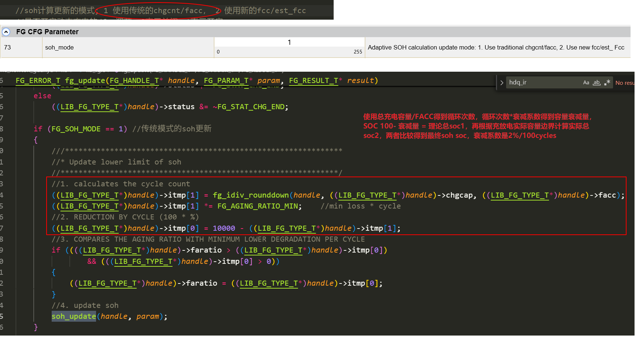
Task: Click the FG_AGING_RATIO_MIN constant
Action: coord(258,206)
